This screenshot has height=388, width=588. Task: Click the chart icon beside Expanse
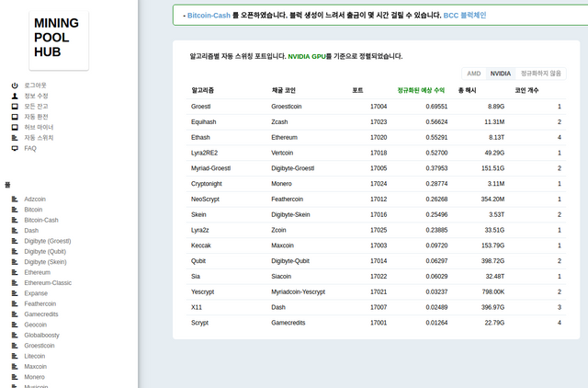(x=15, y=293)
